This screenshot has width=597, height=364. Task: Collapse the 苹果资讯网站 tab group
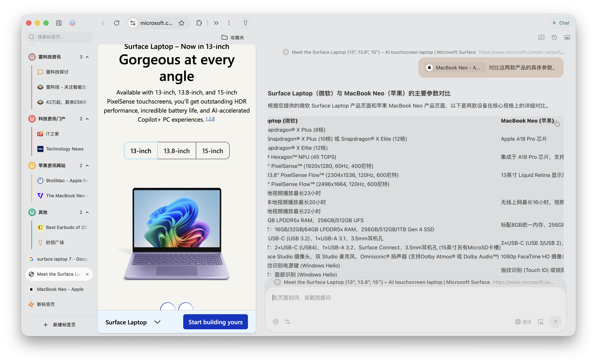pos(88,166)
